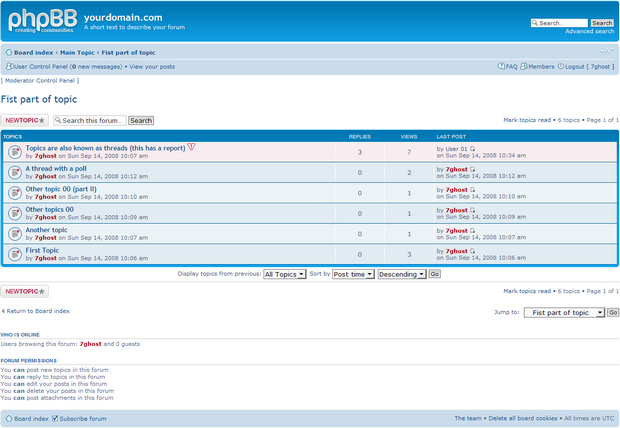Open the 'Descending' order dropdown
This screenshot has height=428, width=620.
pos(402,274)
